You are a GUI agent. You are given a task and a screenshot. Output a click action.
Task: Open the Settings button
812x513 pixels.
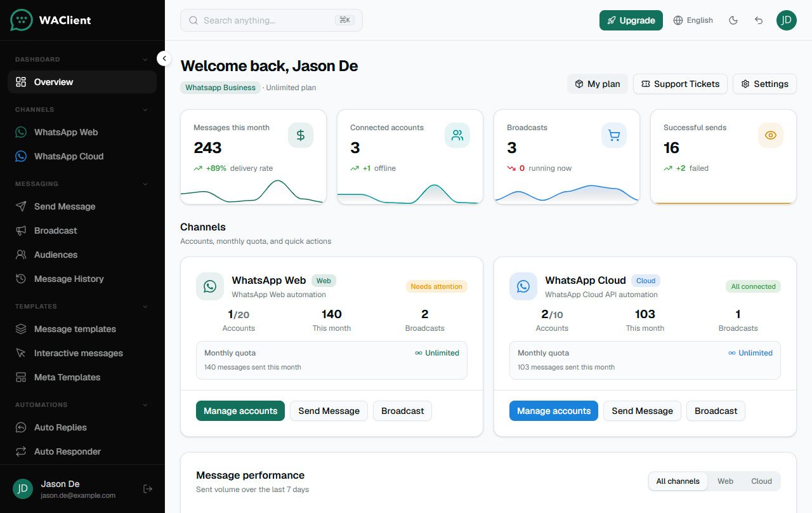pos(764,84)
